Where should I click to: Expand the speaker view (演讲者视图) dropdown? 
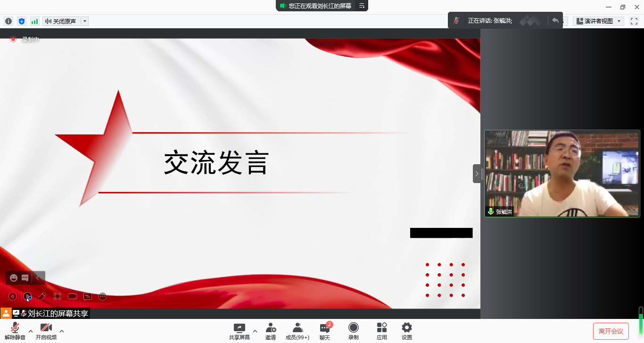619,21
